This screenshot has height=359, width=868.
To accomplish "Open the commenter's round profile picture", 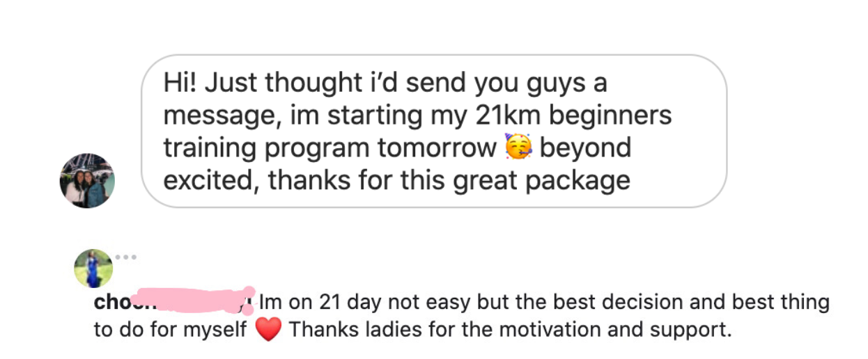I will tap(93, 268).
